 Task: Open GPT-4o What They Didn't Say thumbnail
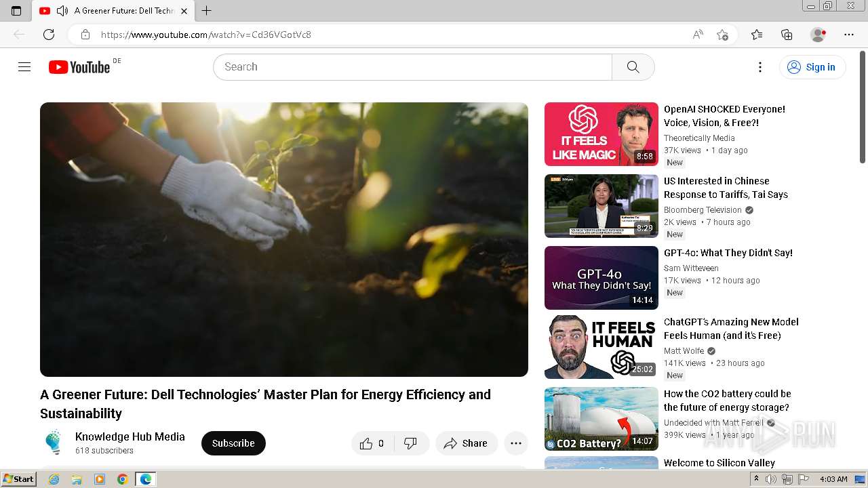(x=601, y=278)
